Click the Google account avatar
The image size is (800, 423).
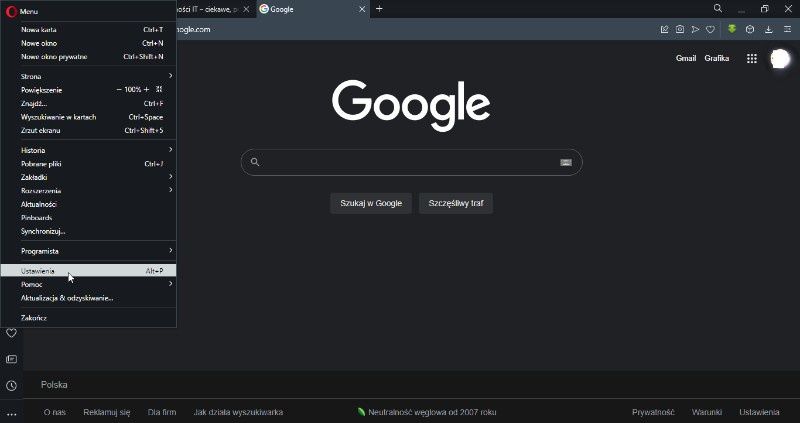coord(780,59)
